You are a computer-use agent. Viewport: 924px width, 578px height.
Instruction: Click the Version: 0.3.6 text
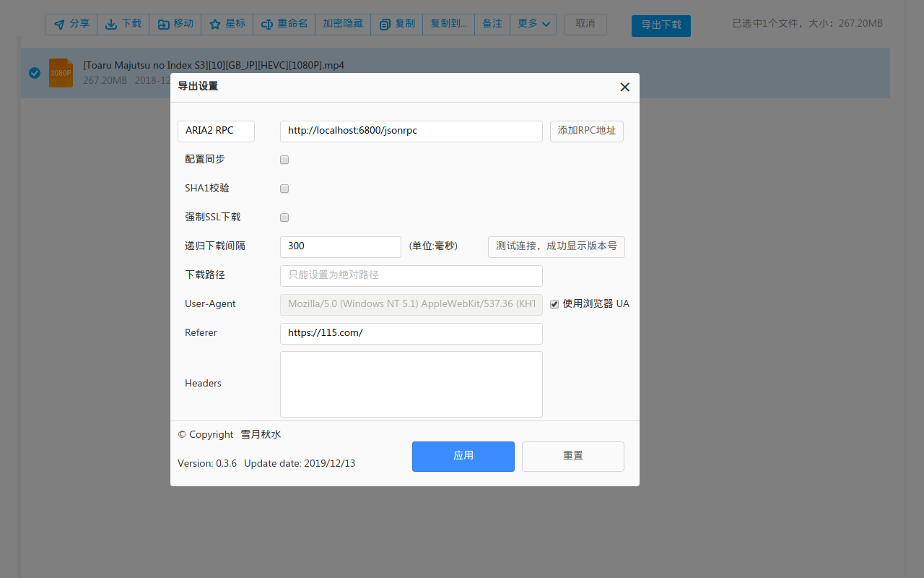click(207, 463)
